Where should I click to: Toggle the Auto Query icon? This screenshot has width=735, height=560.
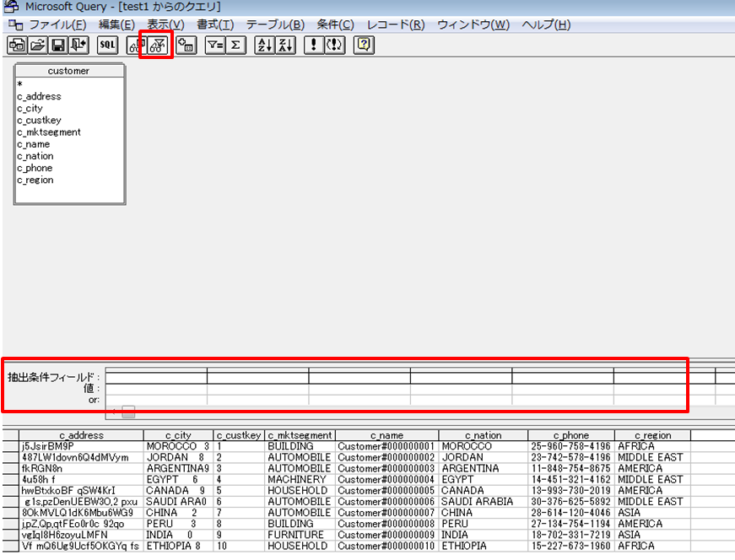coord(335,45)
